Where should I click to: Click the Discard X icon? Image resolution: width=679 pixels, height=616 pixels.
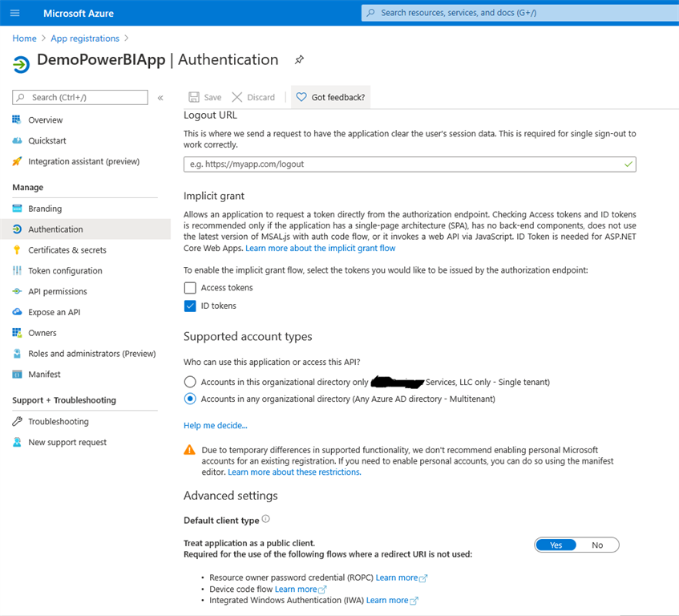pos(236,97)
